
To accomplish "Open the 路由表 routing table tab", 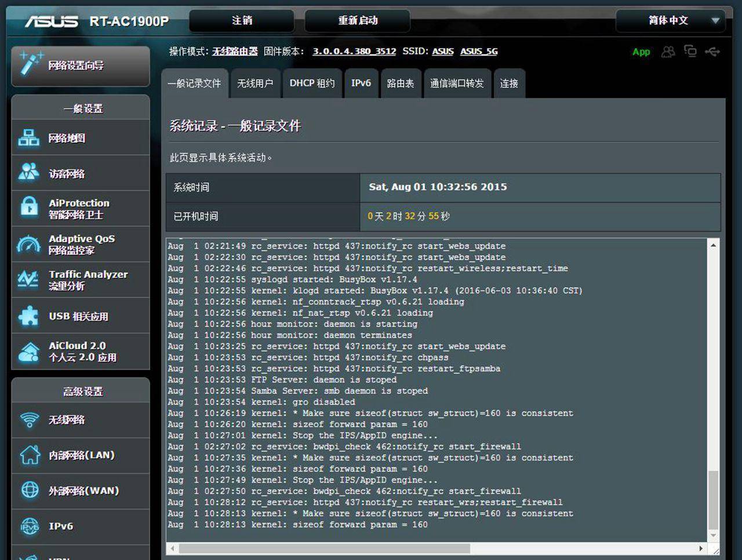I will (x=400, y=83).
